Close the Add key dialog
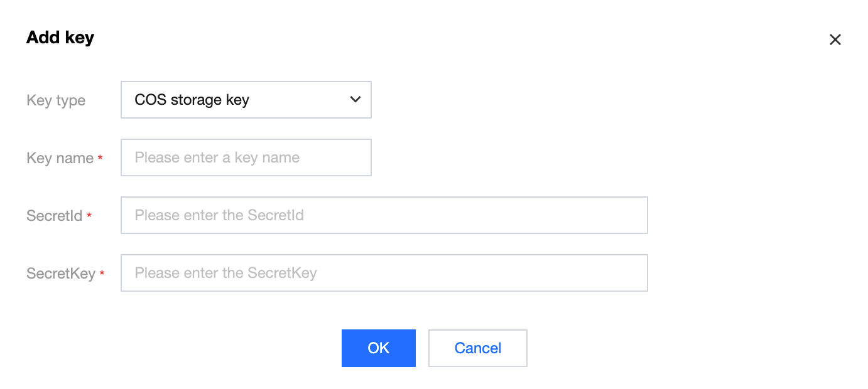The image size is (868, 389). click(x=835, y=40)
